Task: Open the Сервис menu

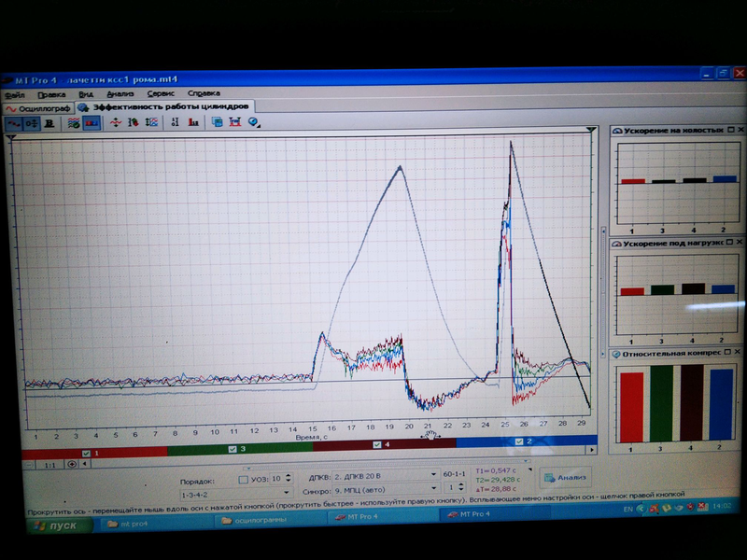Action: coord(161,93)
